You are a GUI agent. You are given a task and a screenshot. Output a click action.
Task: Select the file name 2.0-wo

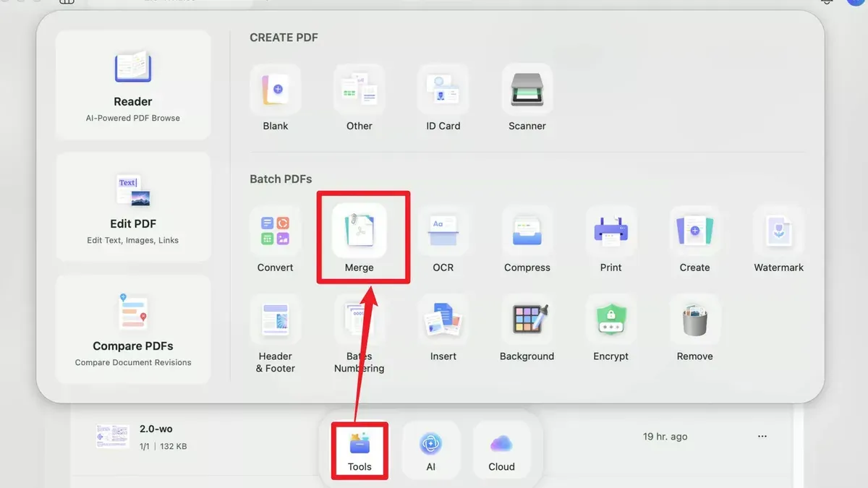pos(156,429)
